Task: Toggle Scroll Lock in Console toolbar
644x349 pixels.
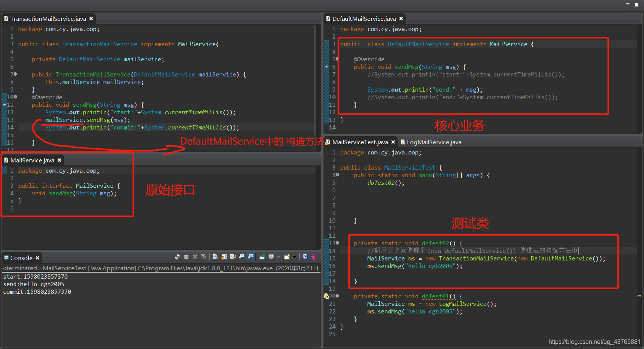Action: [224, 257]
